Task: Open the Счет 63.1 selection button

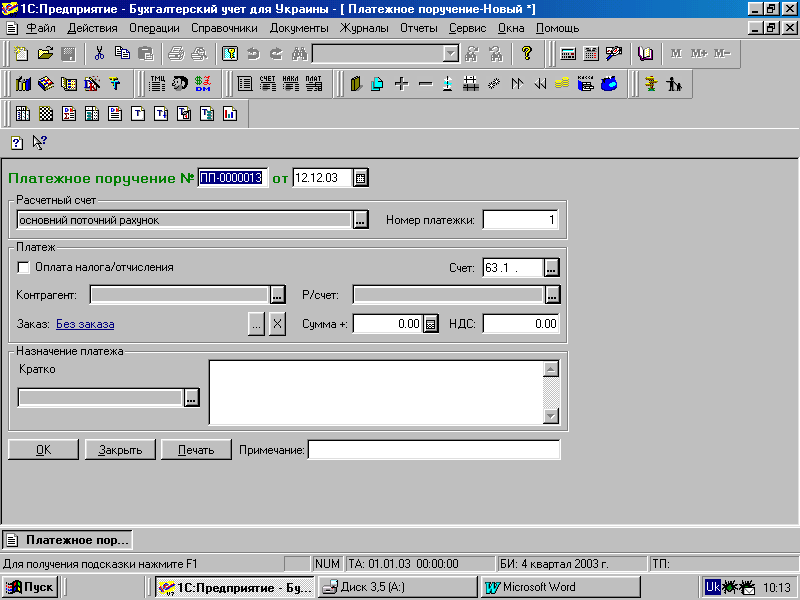Action: 552,268
